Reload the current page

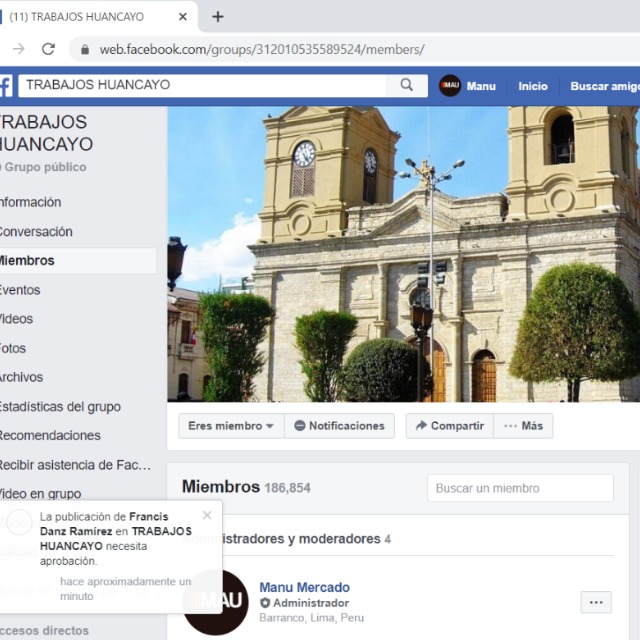pyautogui.click(x=49, y=49)
